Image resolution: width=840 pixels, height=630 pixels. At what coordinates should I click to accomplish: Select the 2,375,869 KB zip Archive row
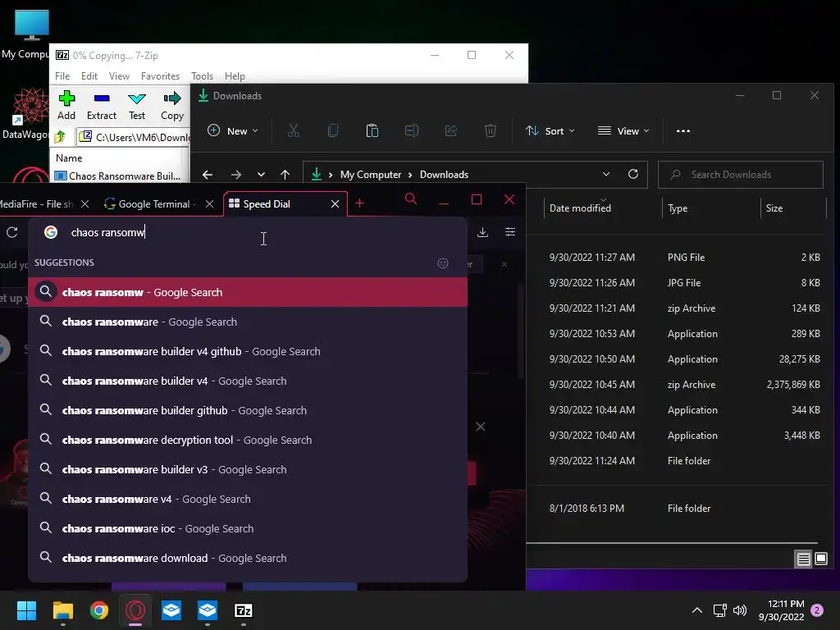(x=676, y=384)
